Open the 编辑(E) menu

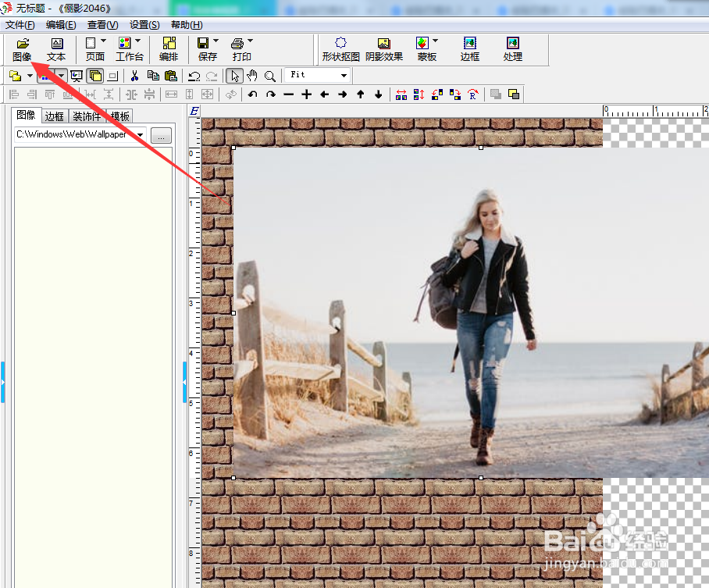click(x=61, y=25)
